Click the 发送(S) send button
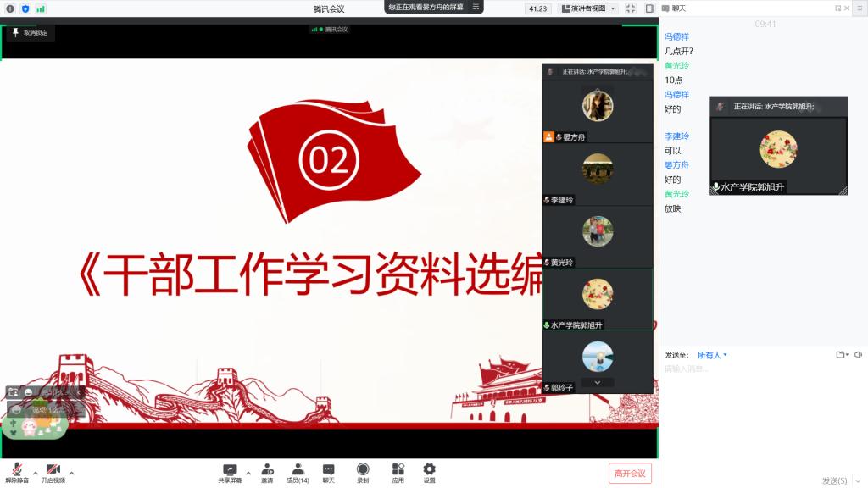The width and height of the screenshot is (868, 488). point(834,480)
